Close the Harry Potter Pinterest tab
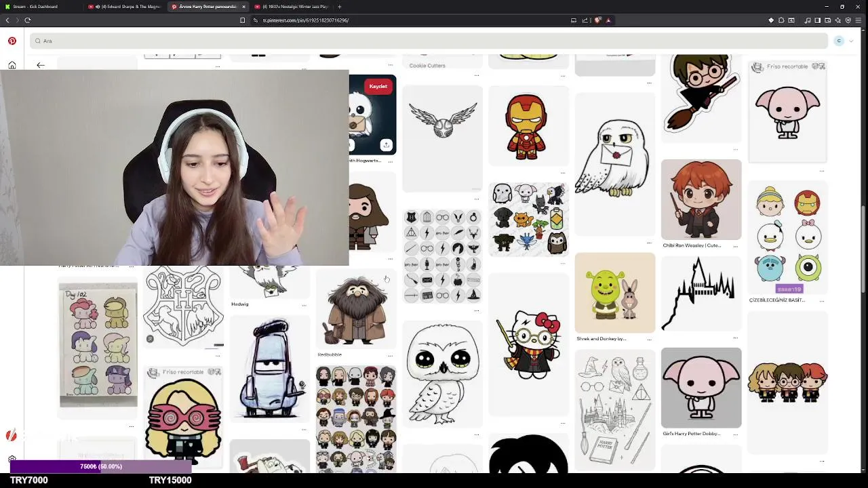 (x=243, y=7)
